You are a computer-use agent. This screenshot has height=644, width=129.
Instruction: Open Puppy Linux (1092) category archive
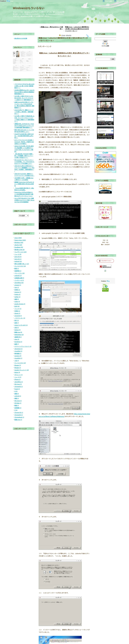pos(20,240)
